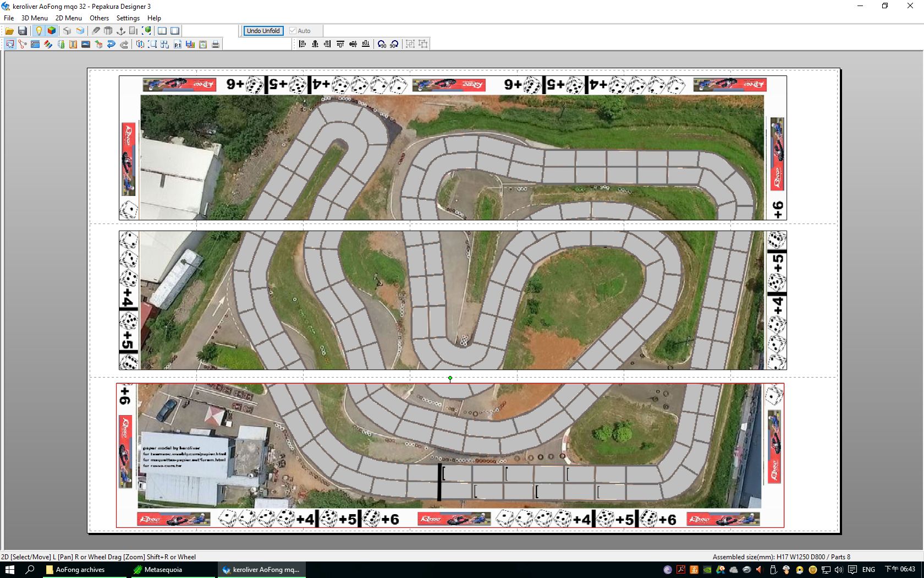
Task: Click the printer icon
Action: click(216, 44)
